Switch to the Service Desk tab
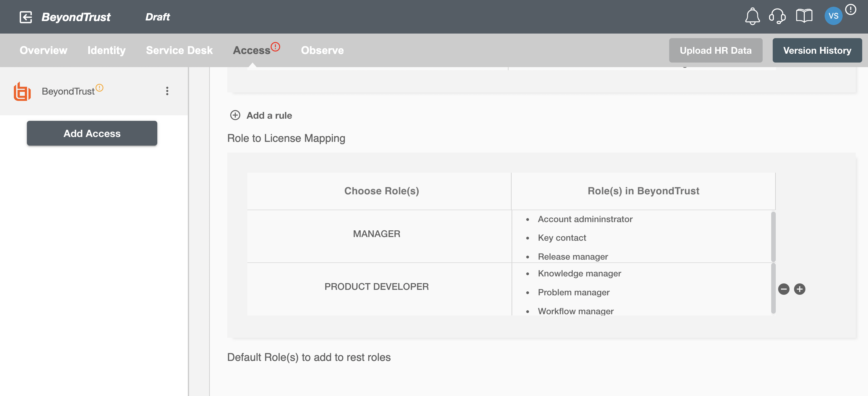Screen dimensions: 868x396 pos(179,50)
